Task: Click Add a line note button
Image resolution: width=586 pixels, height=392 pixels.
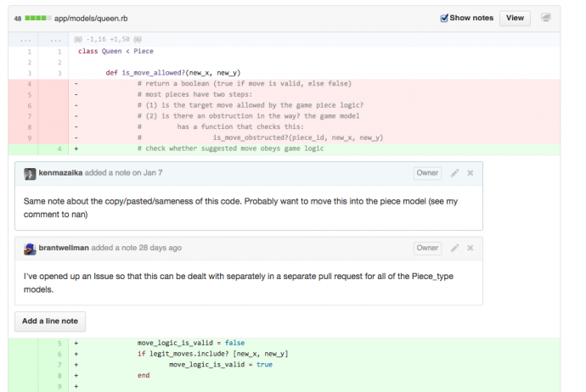Action: coord(50,321)
